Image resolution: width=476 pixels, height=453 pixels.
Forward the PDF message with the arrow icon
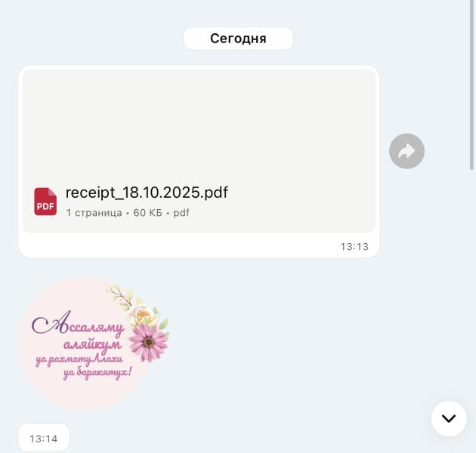tap(406, 151)
